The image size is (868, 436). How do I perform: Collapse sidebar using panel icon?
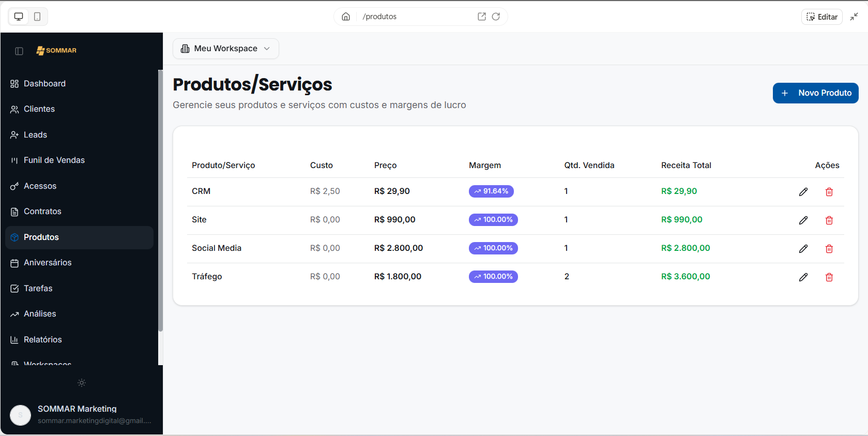tap(19, 51)
